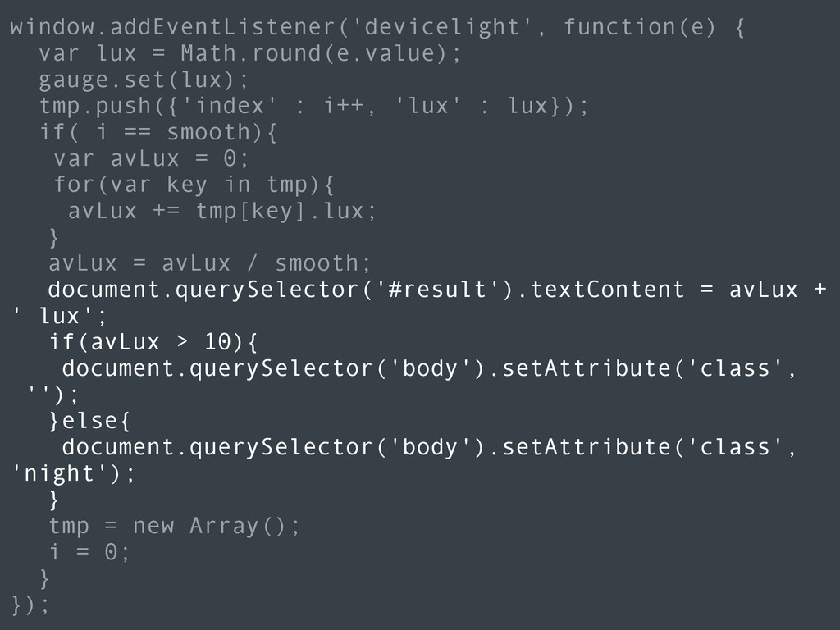Click the gauge.set(lux) statement
The height and width of the screenshot is (630, 840).
(144, 80)
